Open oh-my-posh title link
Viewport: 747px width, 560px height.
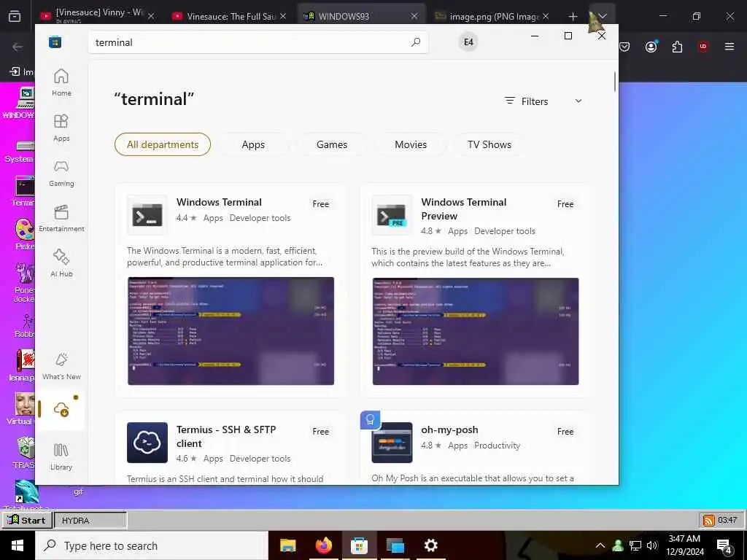click(449, 429)
